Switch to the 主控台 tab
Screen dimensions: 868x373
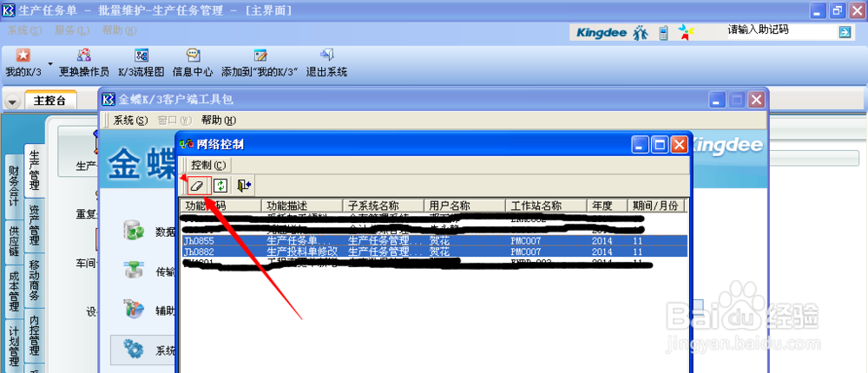tap(49, 100)
